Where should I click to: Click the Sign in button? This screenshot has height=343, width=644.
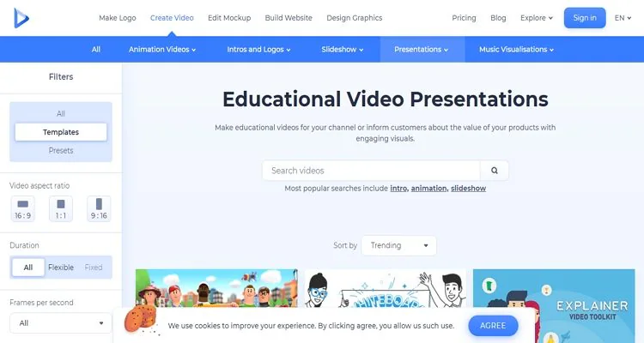point(585,18)
